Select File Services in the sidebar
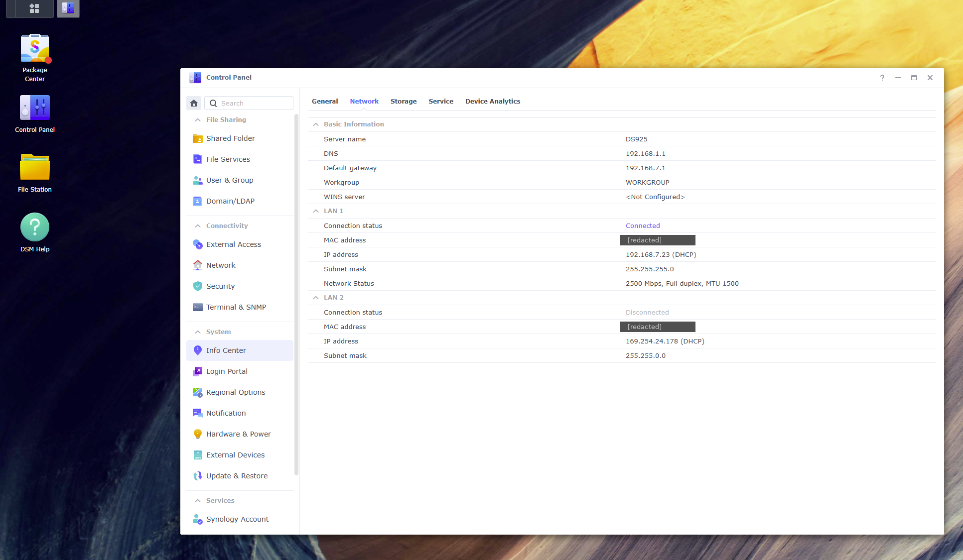The image size is (963, 560). 228,159
